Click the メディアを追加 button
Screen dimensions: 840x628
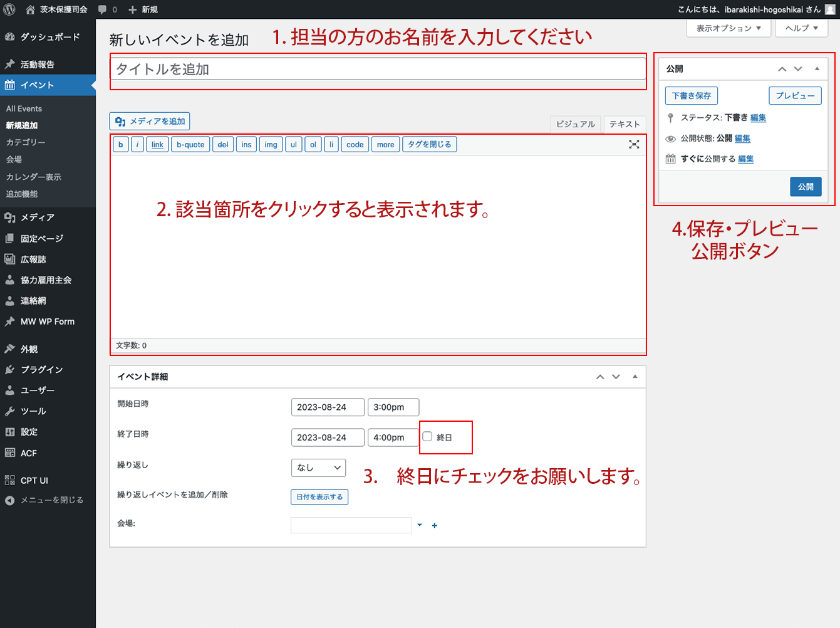tap(150, 121)
